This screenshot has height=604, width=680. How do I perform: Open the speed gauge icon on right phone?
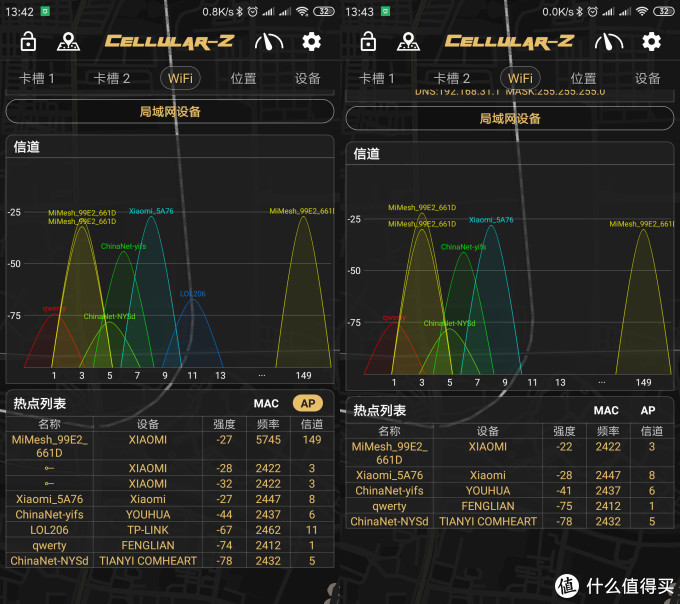609,42
